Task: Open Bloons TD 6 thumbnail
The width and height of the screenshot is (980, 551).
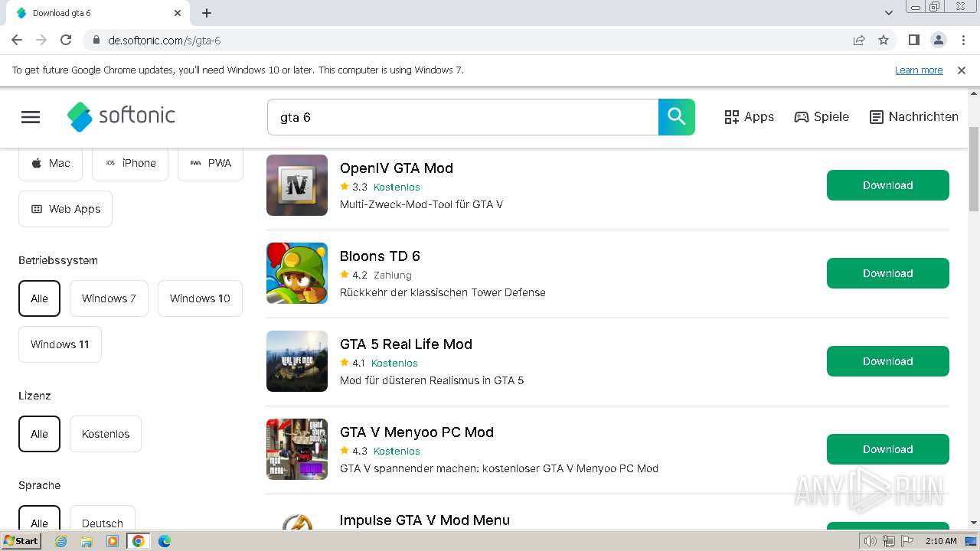Action: tap(297, 273)
